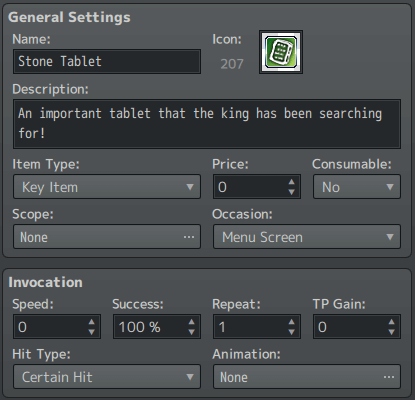Increase the Speed value with up arrow
415x400 pixels.
(92, 322)
